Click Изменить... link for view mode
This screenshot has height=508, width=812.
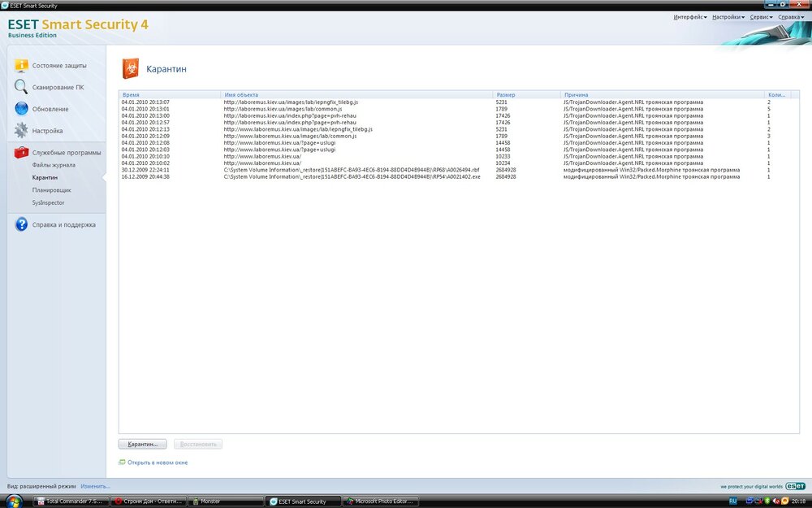pyautogui.click(x=95, y=486)
